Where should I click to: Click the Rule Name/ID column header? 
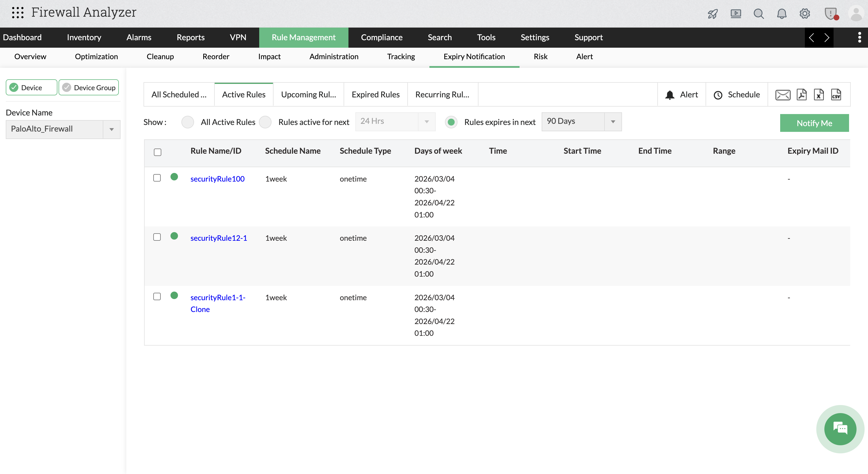coord(216,151)
